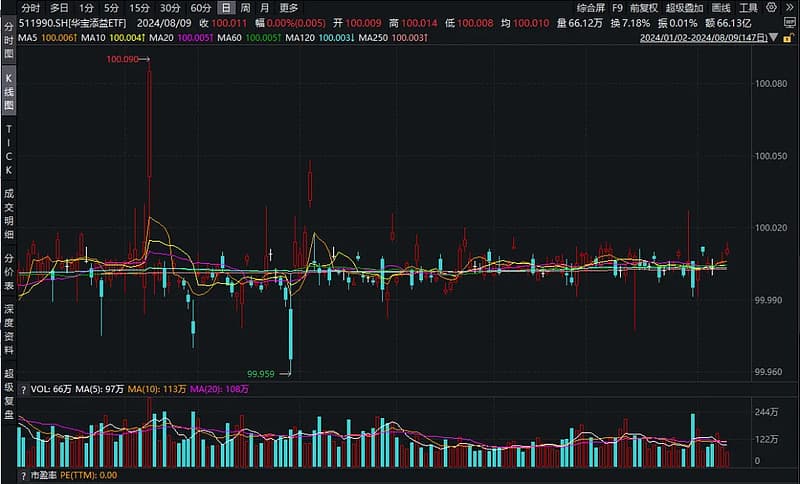Click the 收 100.011 closing price

pos(222,23)
